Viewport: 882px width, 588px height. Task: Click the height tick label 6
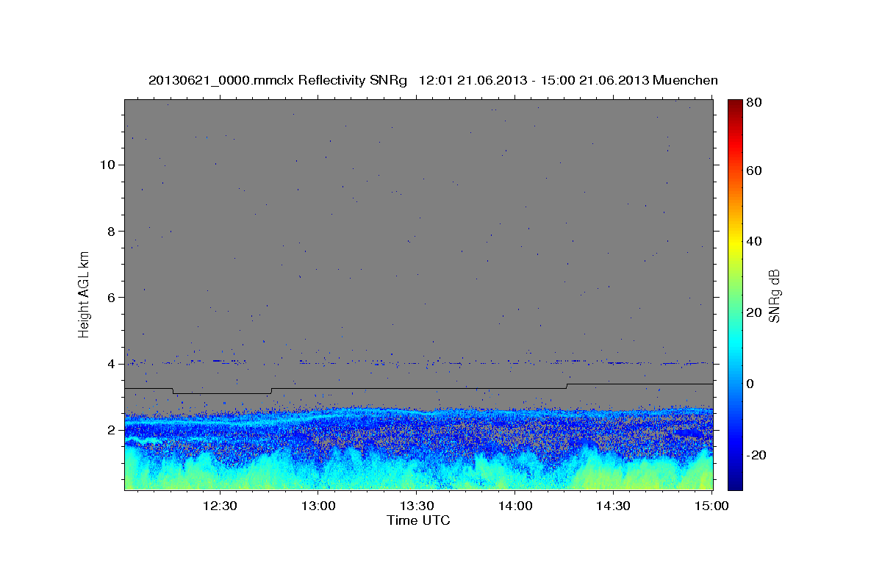pyautogui.click(x=110, y=298)
